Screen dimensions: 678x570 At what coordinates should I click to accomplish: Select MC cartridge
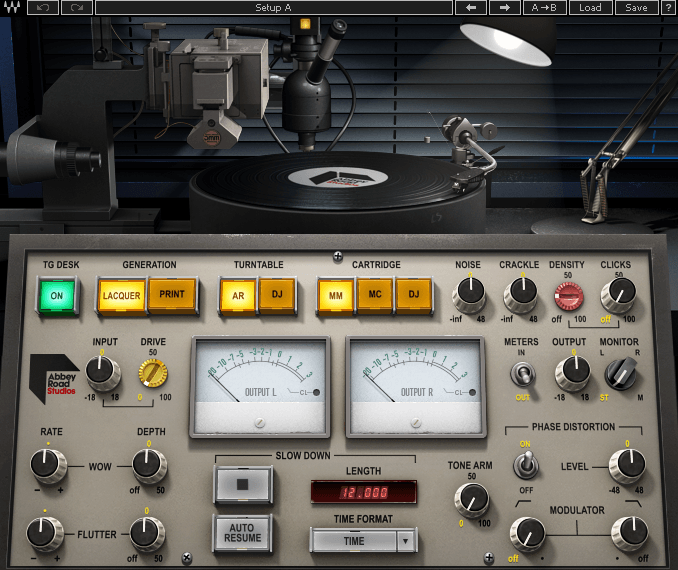point(375,295)
